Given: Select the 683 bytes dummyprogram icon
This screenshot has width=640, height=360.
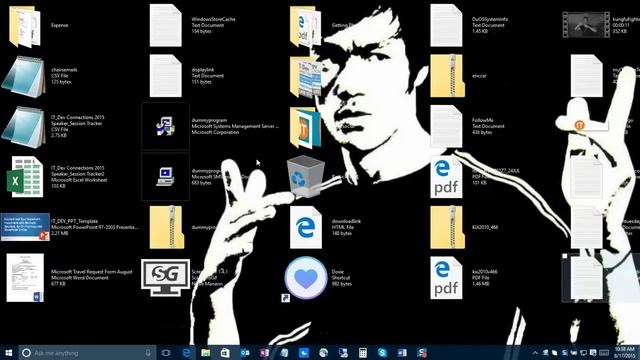Looking at the screenshot, I should click(x=165, y=177).
